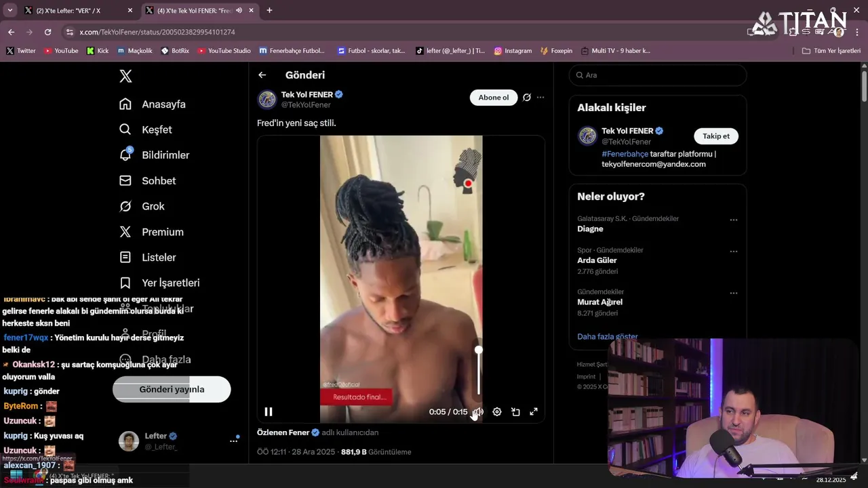Viewport: 868px width, 488px height.
Task: Open Arda Güler trending topic
Action: pos(597,260)
